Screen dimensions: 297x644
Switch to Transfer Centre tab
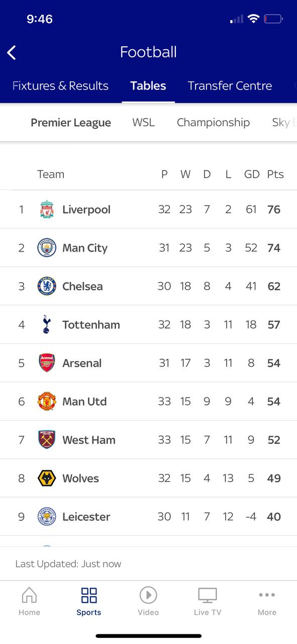230,86
